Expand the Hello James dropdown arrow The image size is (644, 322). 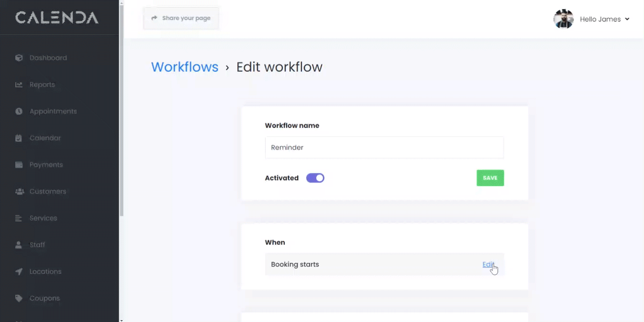pos(627,19)
